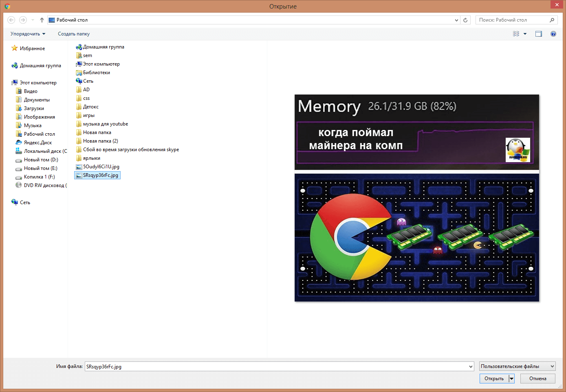Select the Детокс folder
Viewport: 566px width, 392px height.
coord(87,107)
